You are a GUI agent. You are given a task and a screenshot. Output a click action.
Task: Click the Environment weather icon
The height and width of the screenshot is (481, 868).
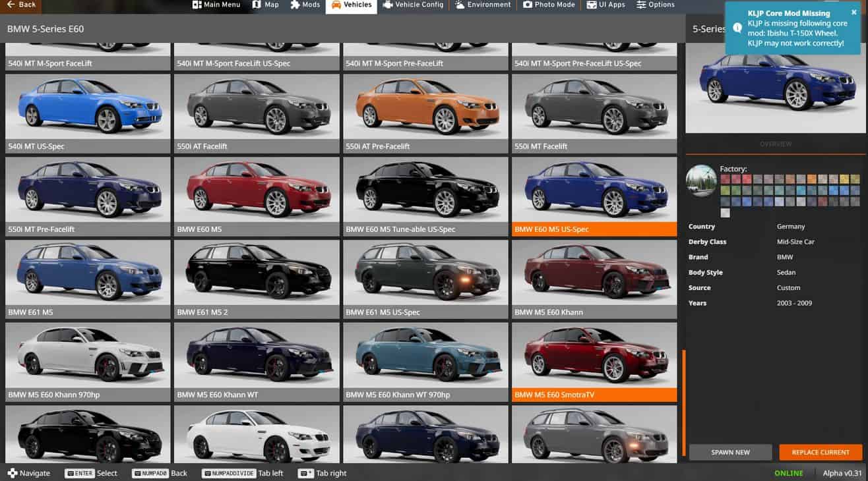[x=459, y=5]
